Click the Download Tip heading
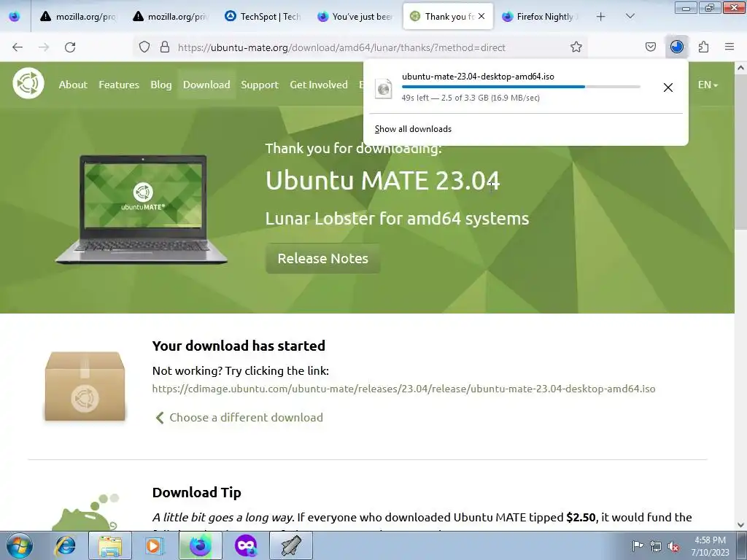Image resolution: width=747 pixels, height=560 pixels. pos(197,492)
